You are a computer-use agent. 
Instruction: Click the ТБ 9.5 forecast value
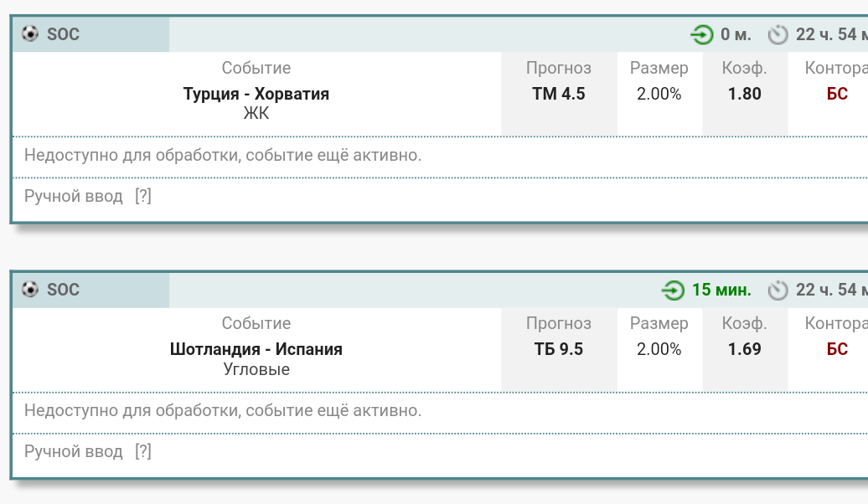point(559,349)
